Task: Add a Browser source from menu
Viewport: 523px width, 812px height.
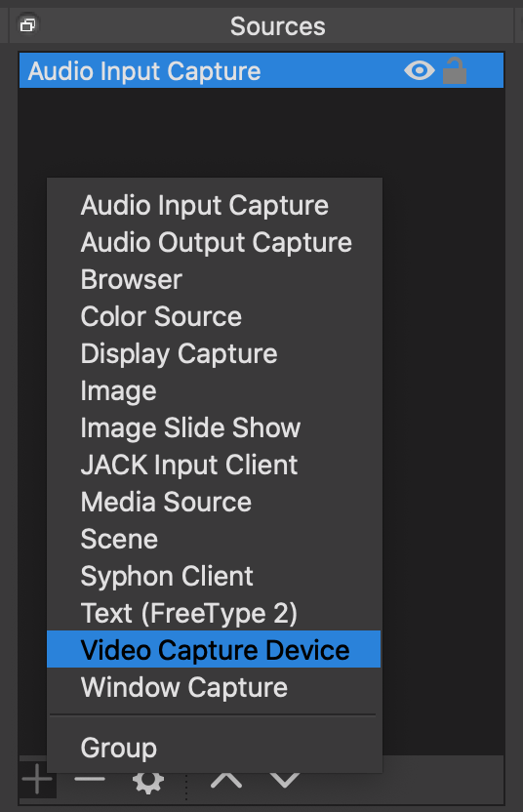Action: 214,280
